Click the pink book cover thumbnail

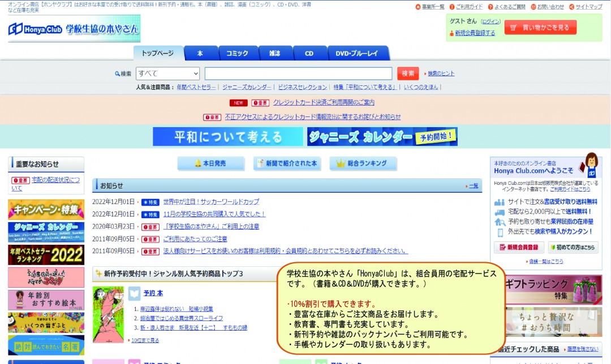tap(108, 315)
